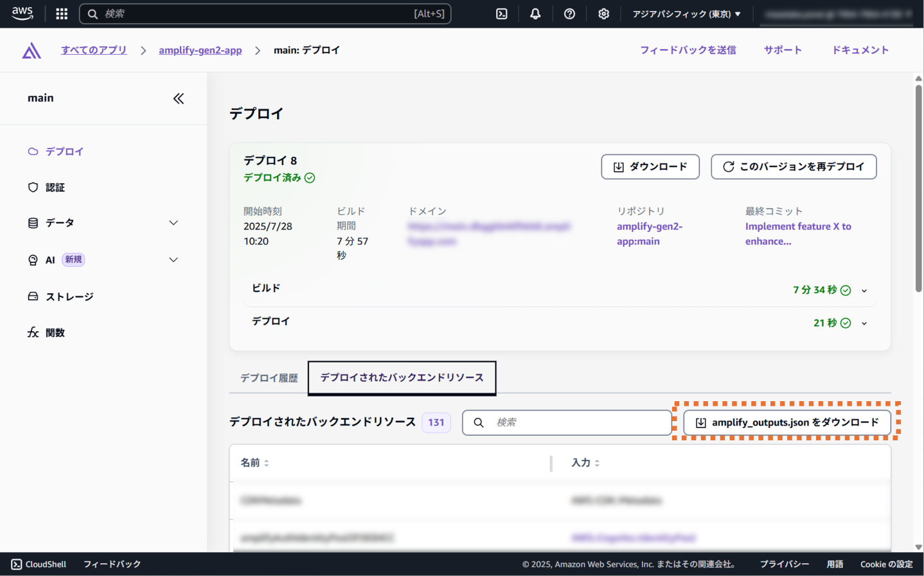Open the AWS home logo

(22, 14)
